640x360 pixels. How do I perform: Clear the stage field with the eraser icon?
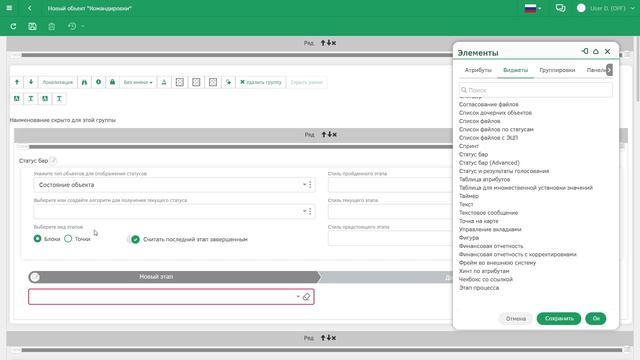pyautogui.click(x=307, y=297)
